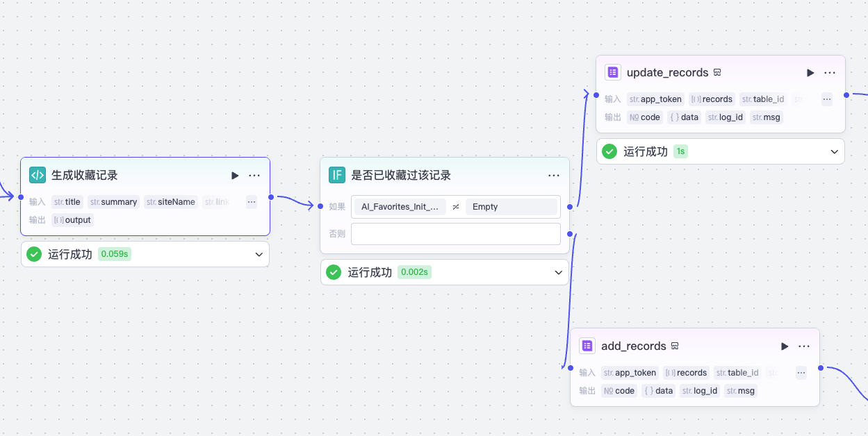Click the add_records table plugin icon

587,346
